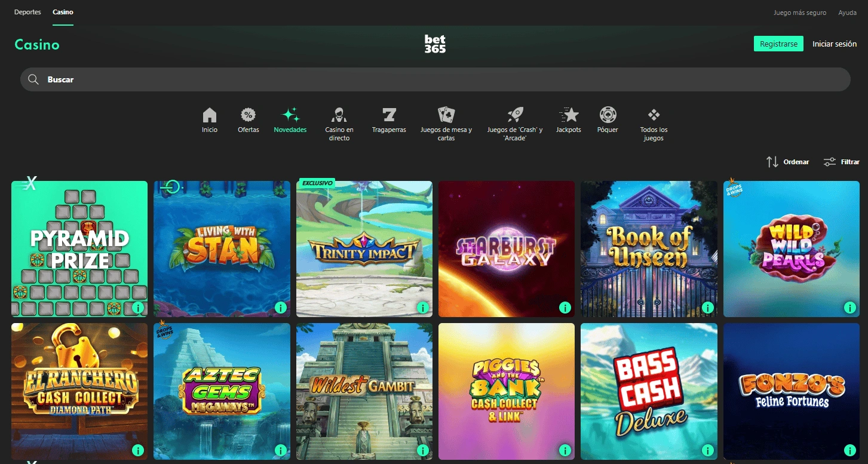Show info for Aztec Gems Megaways
This screenshot has height=464, width=868.
(x=281, y=450)
